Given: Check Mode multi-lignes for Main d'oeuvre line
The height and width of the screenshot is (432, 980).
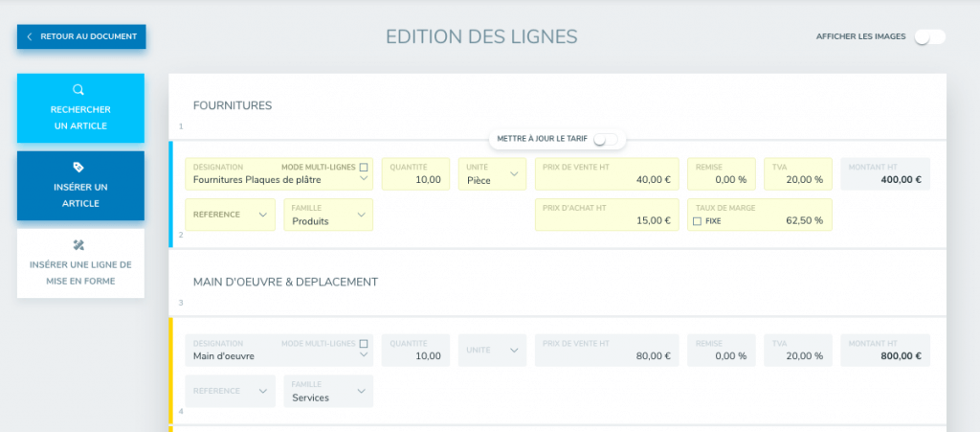Looking at the screenshot, I should point(364,343).
